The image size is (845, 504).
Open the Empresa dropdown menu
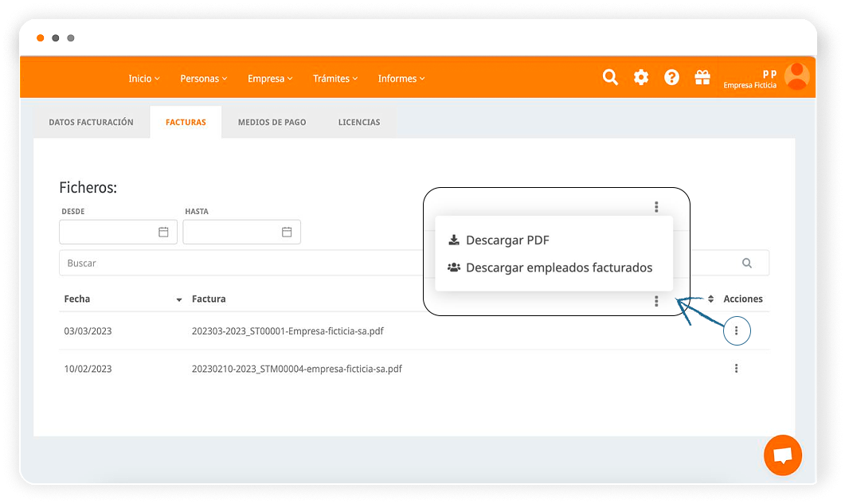(270, 79)
